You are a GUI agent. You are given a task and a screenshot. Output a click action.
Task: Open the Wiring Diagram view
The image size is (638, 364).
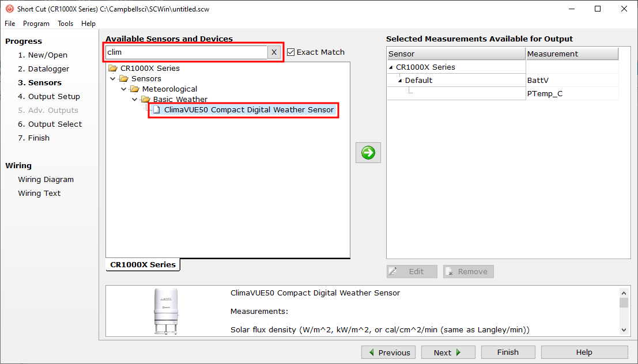pos(46,179)
